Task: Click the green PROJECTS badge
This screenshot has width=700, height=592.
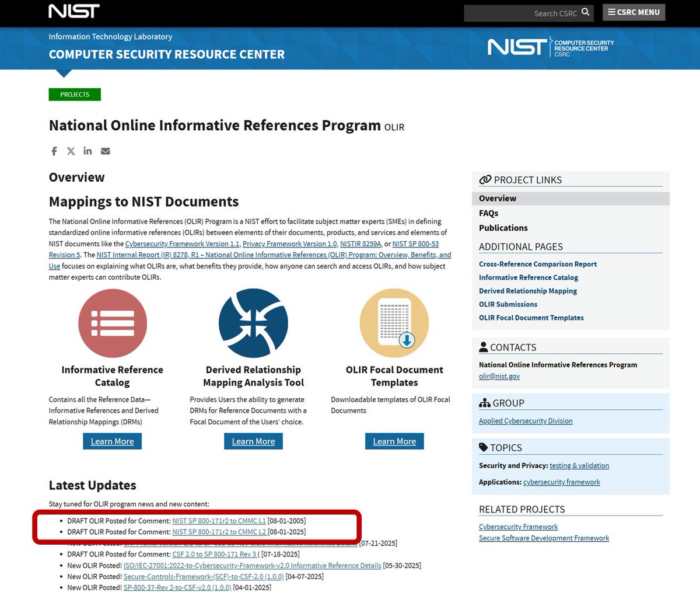Action: coord(75,95)
